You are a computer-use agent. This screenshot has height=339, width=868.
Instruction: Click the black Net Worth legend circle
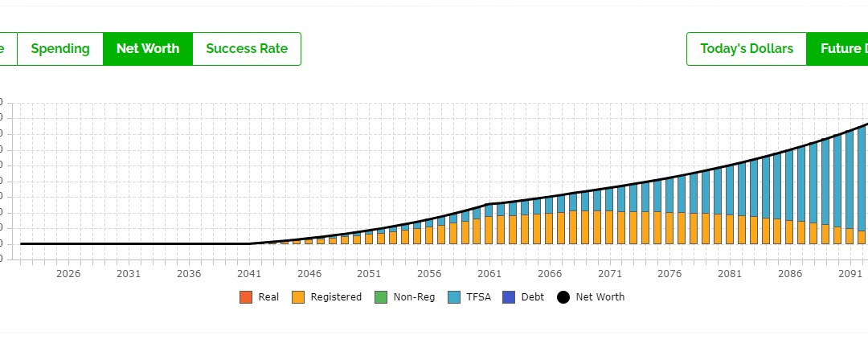563,297
